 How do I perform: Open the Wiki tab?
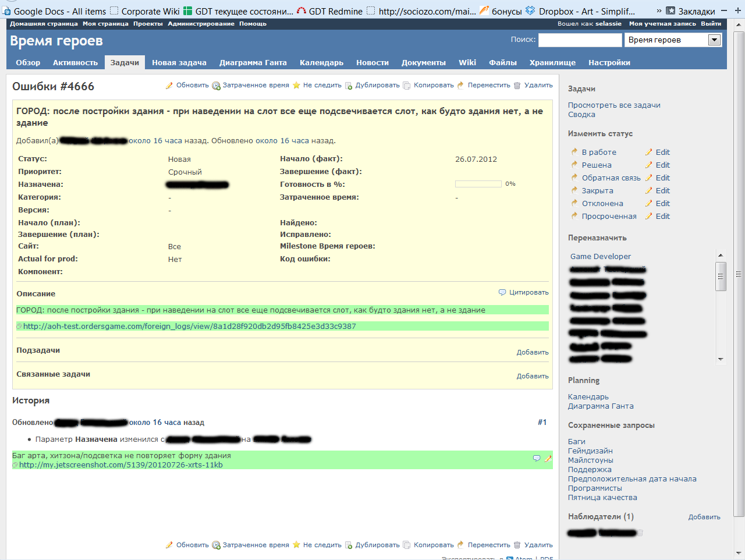[467, 63]
